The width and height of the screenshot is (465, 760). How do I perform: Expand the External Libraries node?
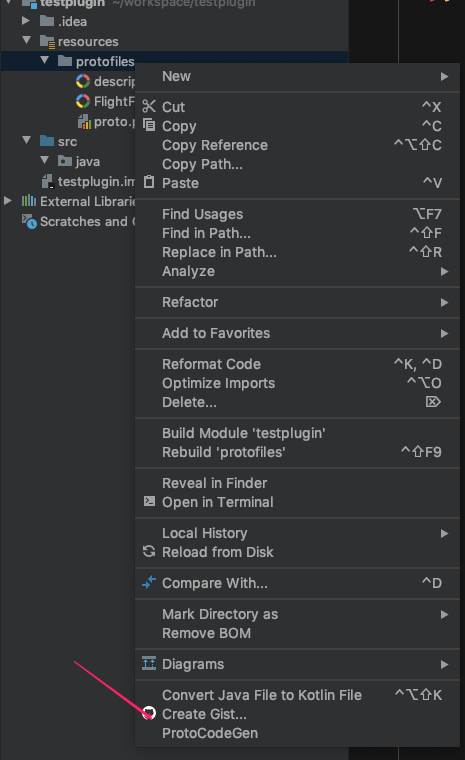[x=8, y=200]
